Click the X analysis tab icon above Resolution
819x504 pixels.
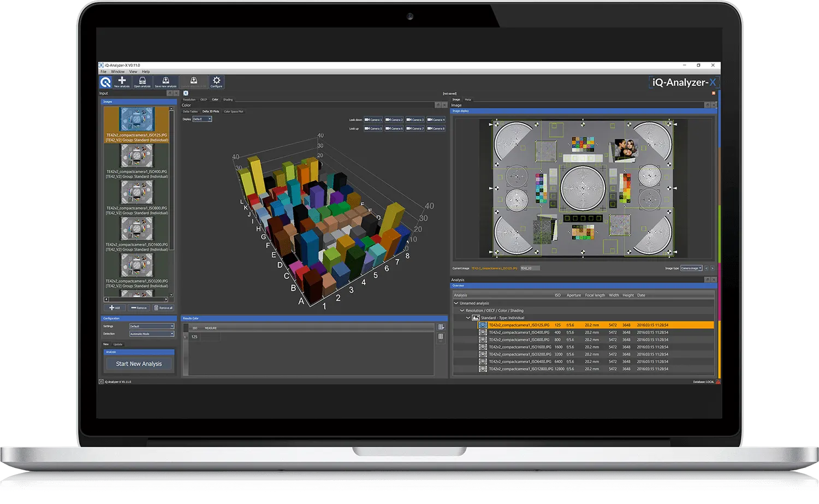pyautogui.click(x=186, y=93)
